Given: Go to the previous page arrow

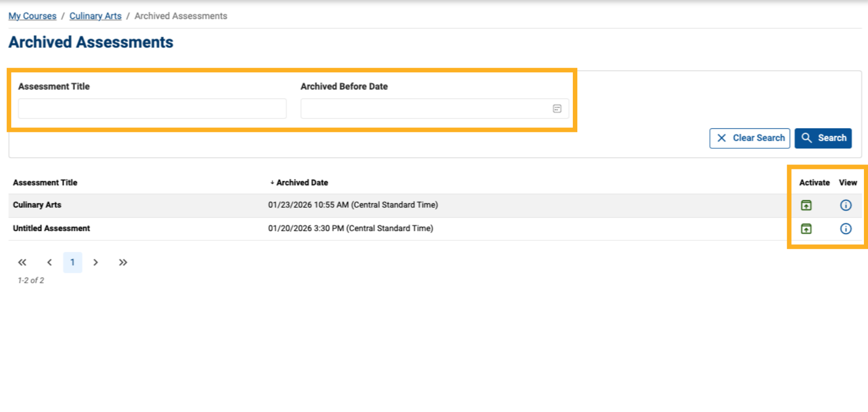Looking at the screenshot, I should coord(50,262).
